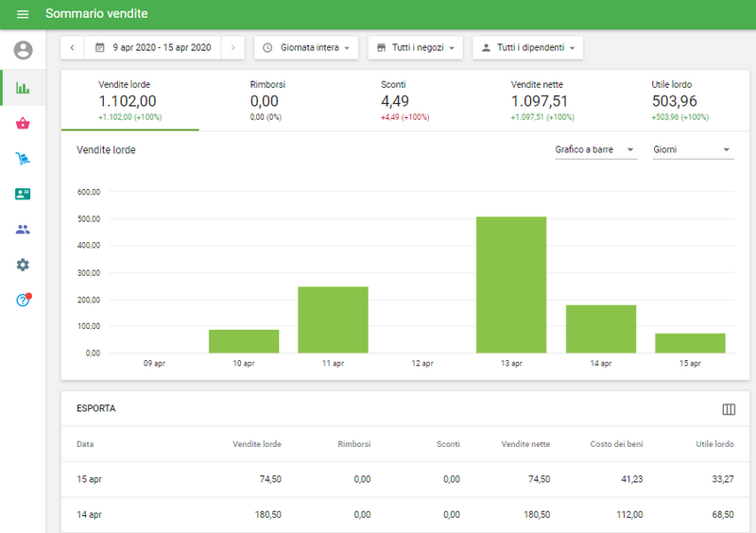Click the table columns selector icon
Viewport: 756px width, 533px height.
point(729,409)
